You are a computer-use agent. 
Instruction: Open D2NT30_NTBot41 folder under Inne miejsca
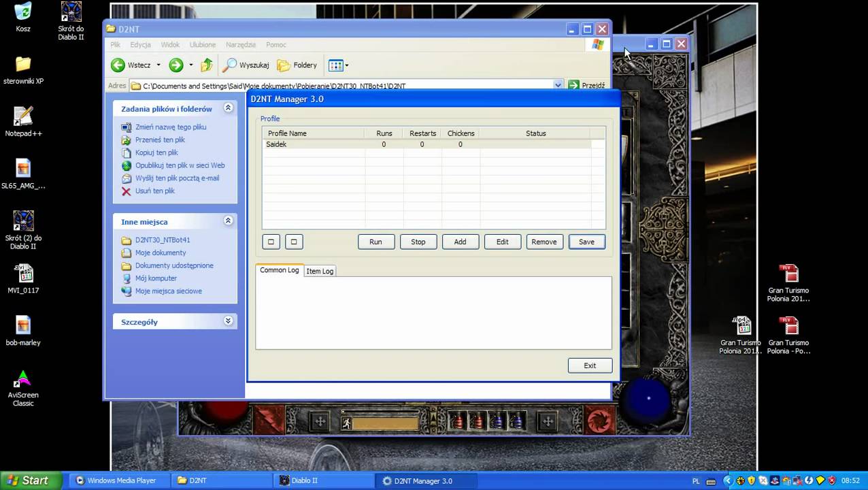coord(163,240)
